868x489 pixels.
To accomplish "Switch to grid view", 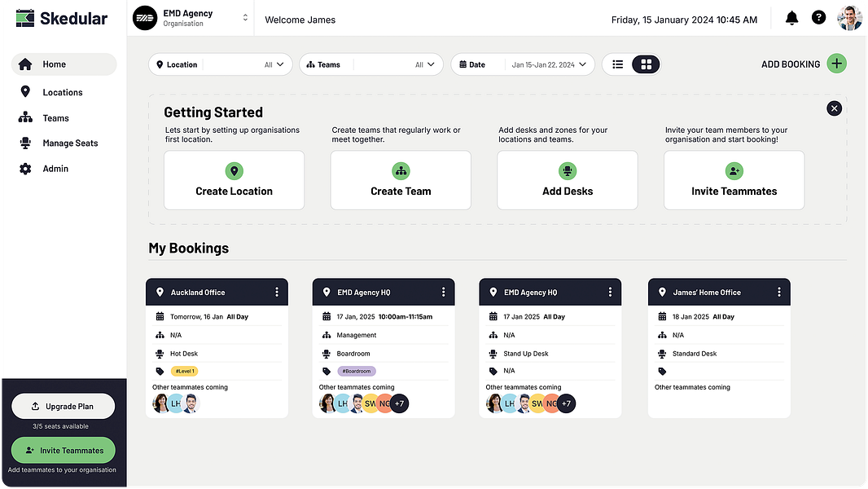I will pos(646,64).
